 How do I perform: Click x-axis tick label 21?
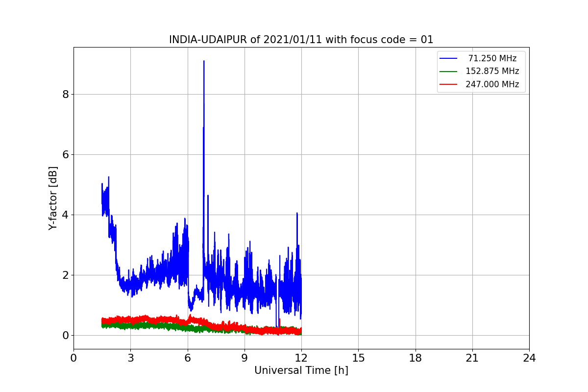[472, 358]
